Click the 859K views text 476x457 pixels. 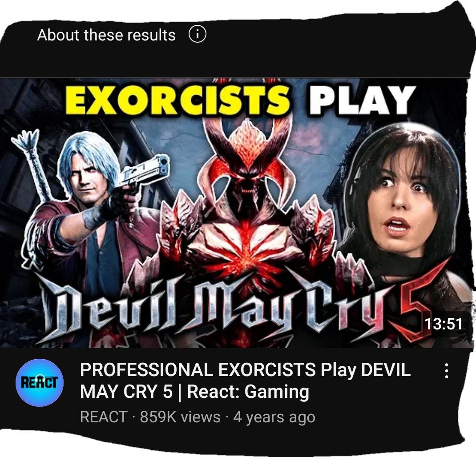coord(180,417)
